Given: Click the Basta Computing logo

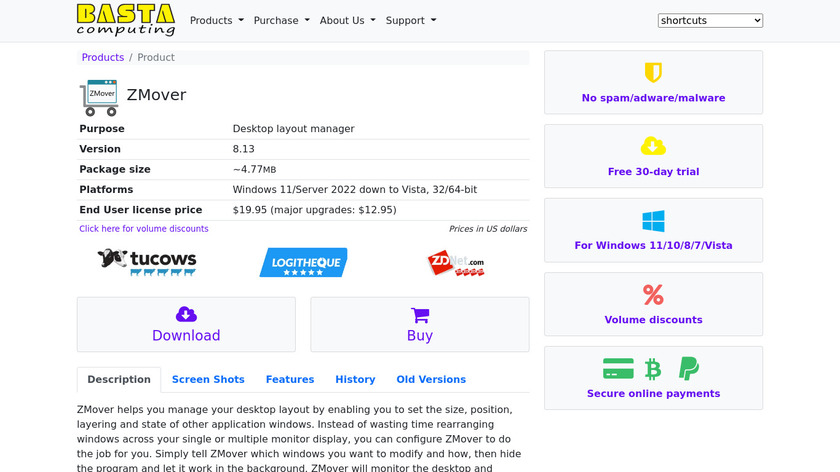Looking at the screenshot, I should pos(126,20).
